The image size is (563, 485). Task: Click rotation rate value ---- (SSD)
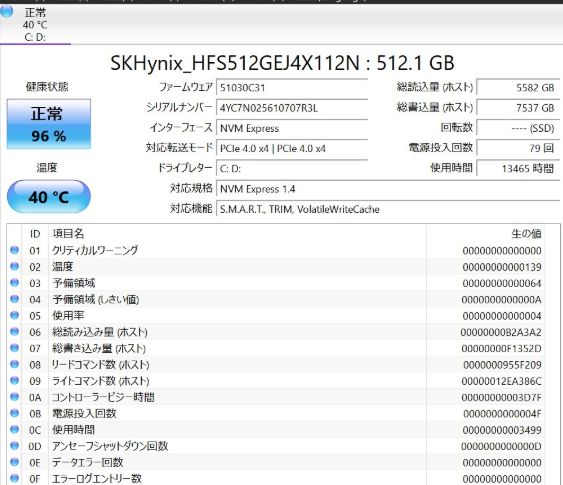[x=518, y=128]
